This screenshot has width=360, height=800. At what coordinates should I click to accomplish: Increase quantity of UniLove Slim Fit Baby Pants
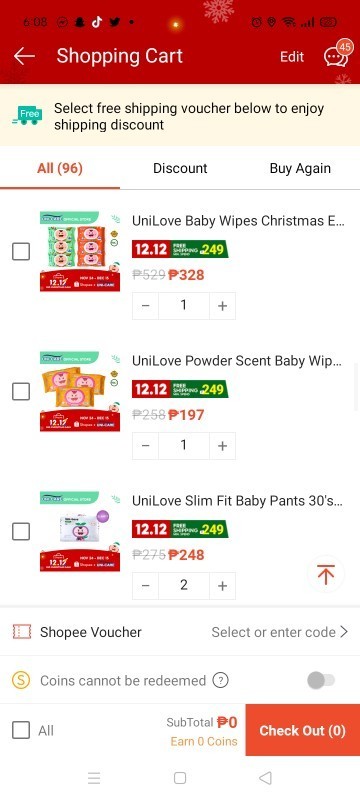pyautogui.click(x=222, y=586)
